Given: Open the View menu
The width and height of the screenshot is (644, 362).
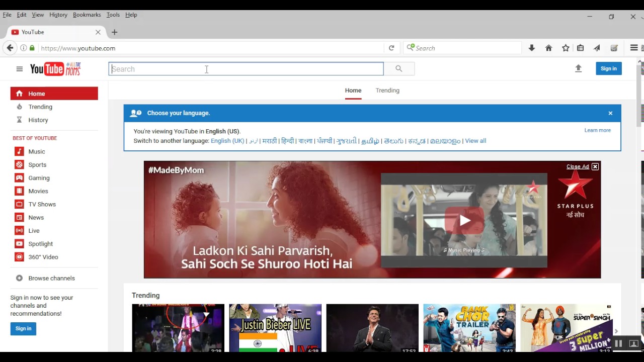Looking at the screenshot, I should 38,15.
